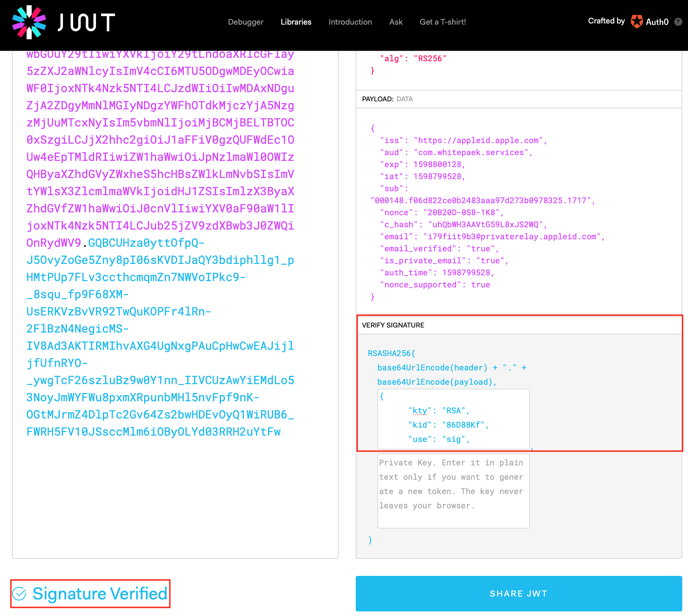
Task: Click the "alg": "RS256" header line
Action: click(413, 59)
